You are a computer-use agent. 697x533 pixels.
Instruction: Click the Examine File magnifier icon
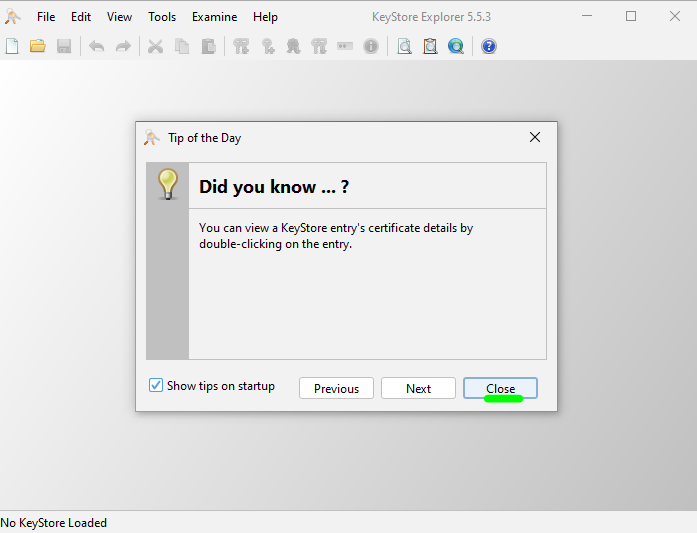tap(405, 46)
